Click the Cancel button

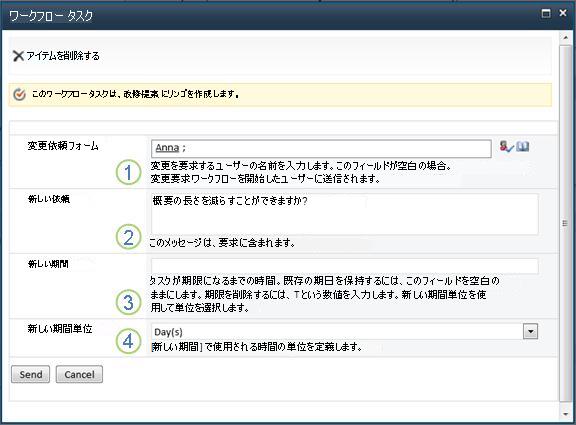(x=79, y=375)
